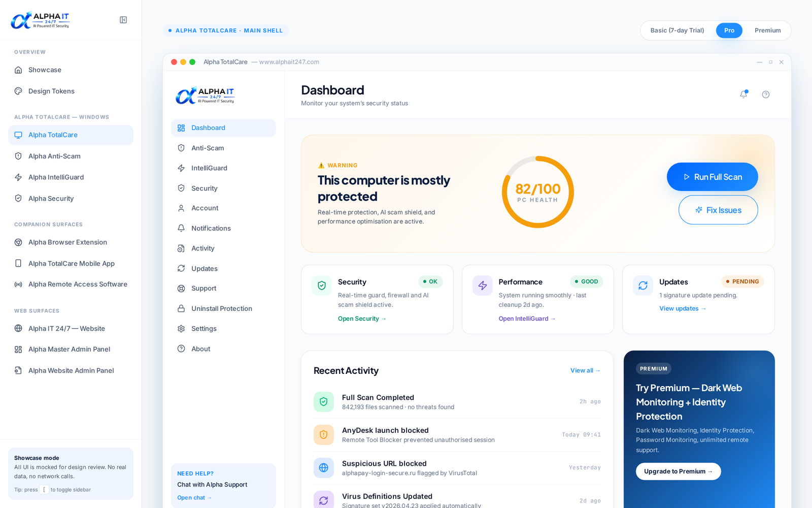This screenshot has height=508, width=812.
Task: Click the 82/100 PC health gauge
Action: pyautogui.click(x=538, y=192)
